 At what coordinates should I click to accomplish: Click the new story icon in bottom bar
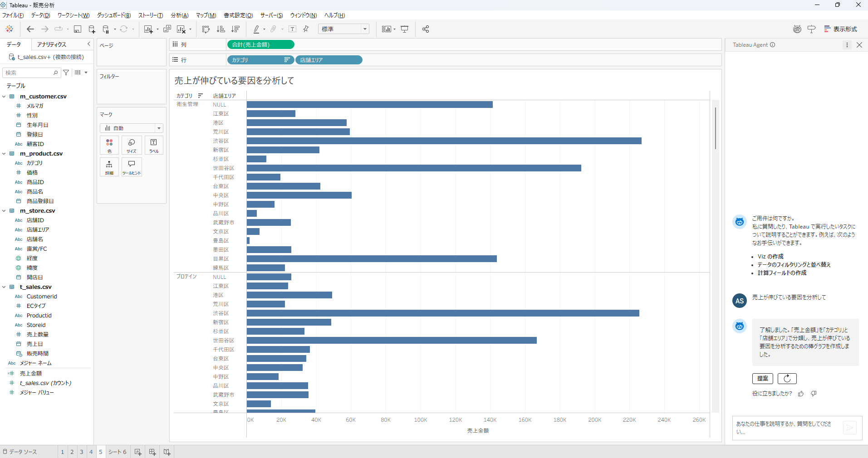(x=167, y=452)
